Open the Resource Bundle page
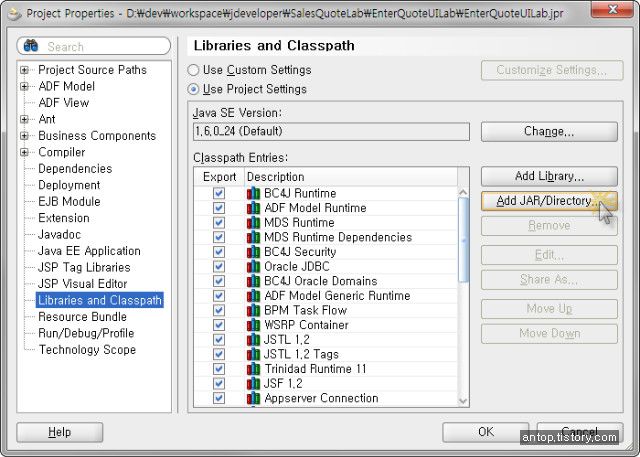Image resolution: width=640 pixels, height=457 pixels. 82,317
